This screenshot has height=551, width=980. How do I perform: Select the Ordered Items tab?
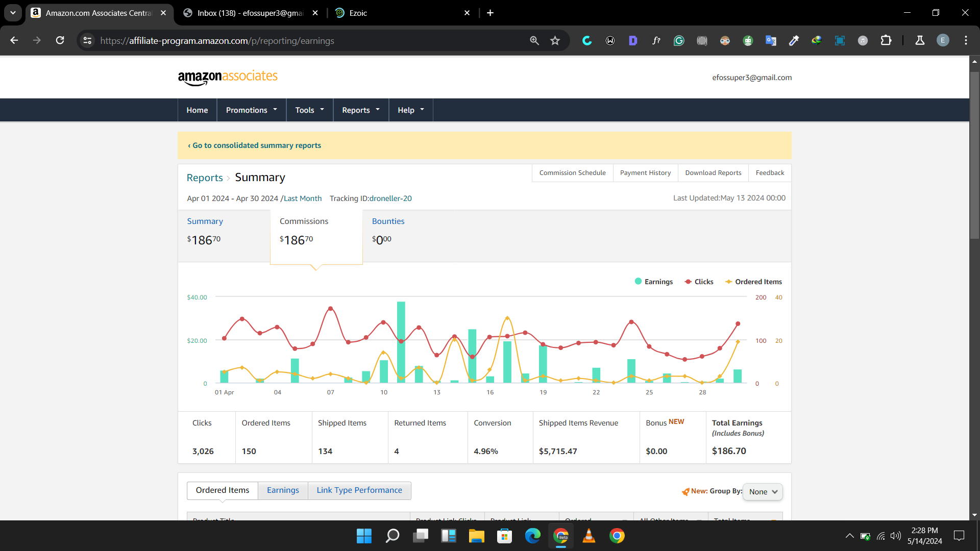[x=223, y=490]
